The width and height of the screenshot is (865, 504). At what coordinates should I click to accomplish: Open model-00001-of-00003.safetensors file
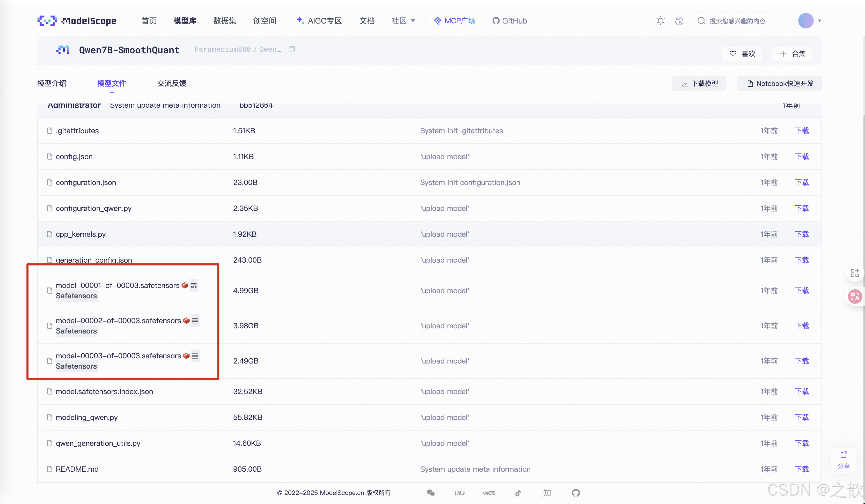pos(118,285)
